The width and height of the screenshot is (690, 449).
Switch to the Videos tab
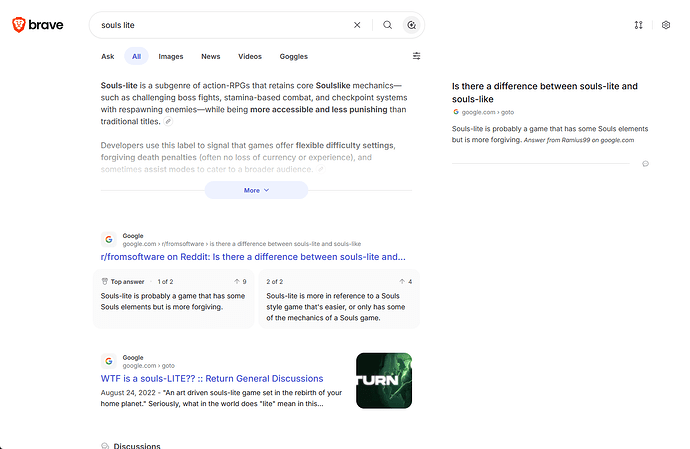point(250,56)
